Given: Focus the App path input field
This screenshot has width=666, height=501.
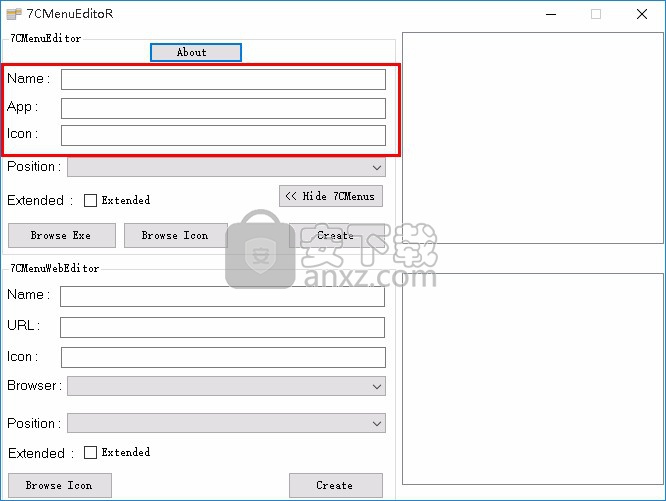Looking at the screenshot, I should tap(223, 108).
